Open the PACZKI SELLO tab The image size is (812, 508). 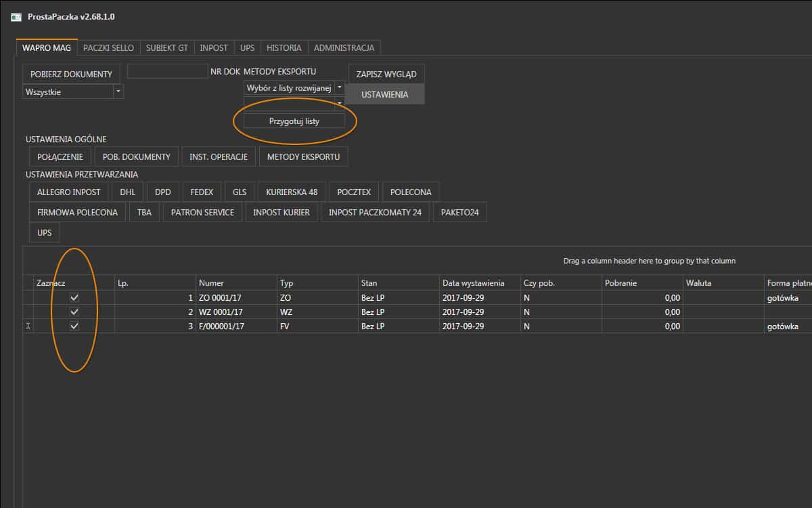pos(109,48)
